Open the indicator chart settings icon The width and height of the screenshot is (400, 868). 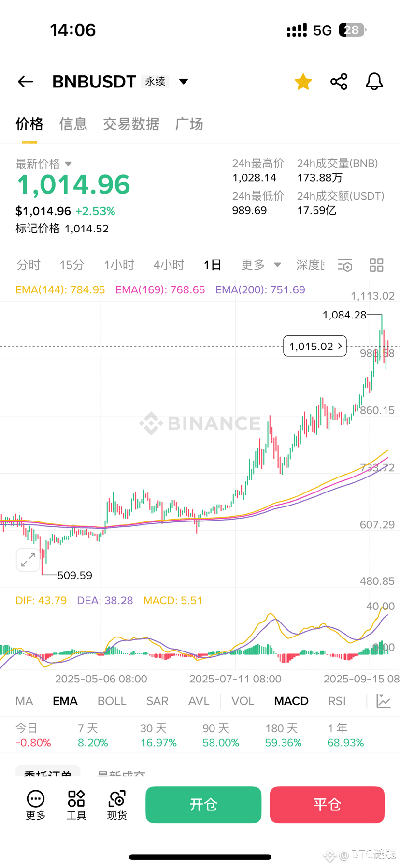click(384, 701)
